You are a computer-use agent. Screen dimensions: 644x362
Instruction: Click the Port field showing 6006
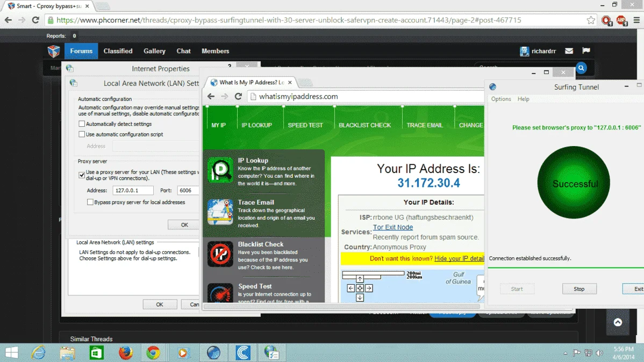188,191
